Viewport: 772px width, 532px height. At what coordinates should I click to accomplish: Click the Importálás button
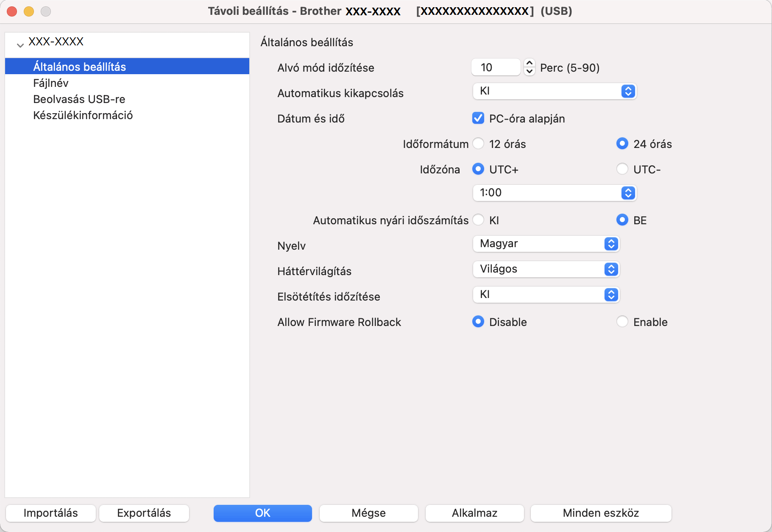pos(50,513)
